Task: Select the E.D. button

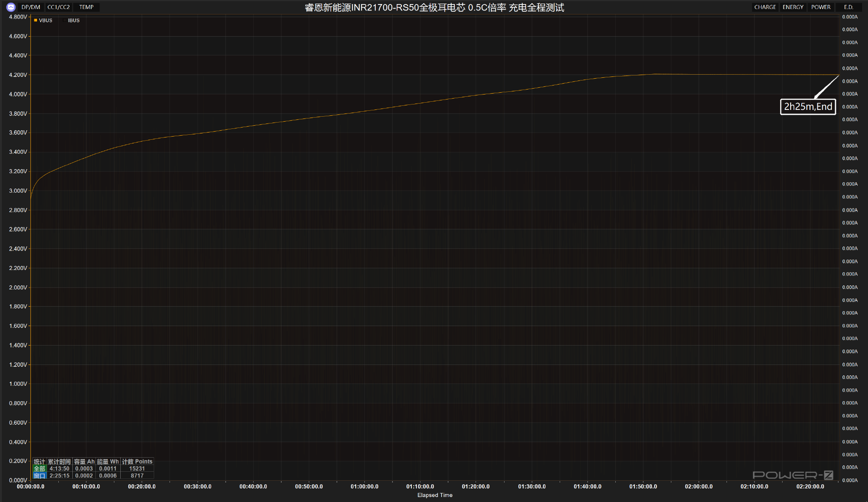Action: 849,7
